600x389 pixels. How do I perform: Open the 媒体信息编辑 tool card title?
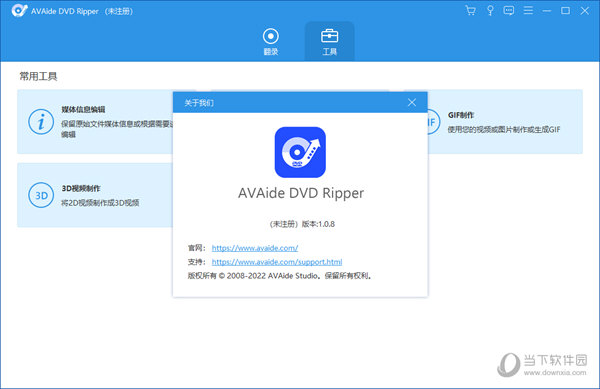83,109
